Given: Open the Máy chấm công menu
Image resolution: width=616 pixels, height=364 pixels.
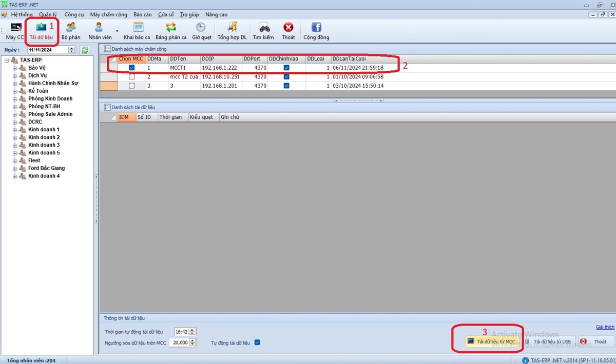Looking at the screenshot, I should (x=108, y=15).
